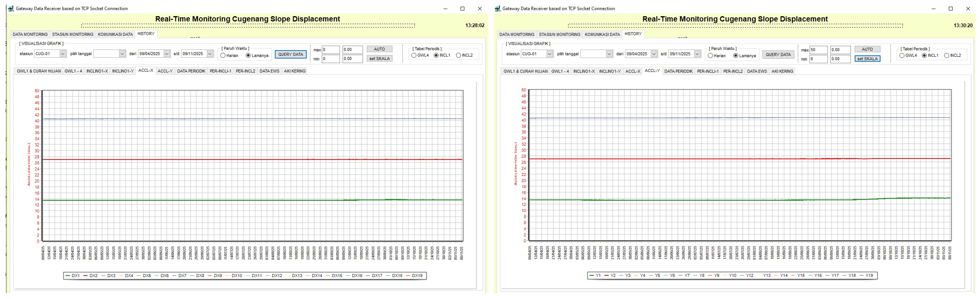Click AUTO scale button in left window
This screenshot has height=299, width=980.
tap(379, 49)
